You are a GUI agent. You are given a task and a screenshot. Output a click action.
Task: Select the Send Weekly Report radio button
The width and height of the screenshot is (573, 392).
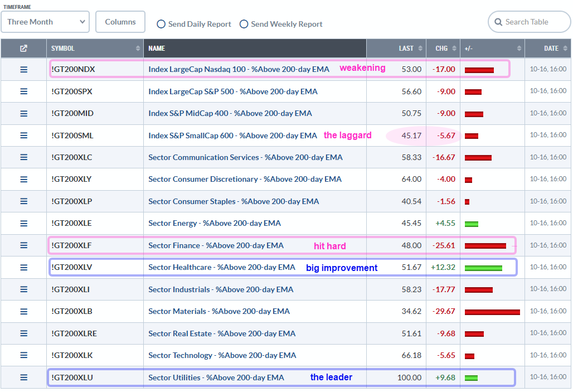(x=244, y=24)
